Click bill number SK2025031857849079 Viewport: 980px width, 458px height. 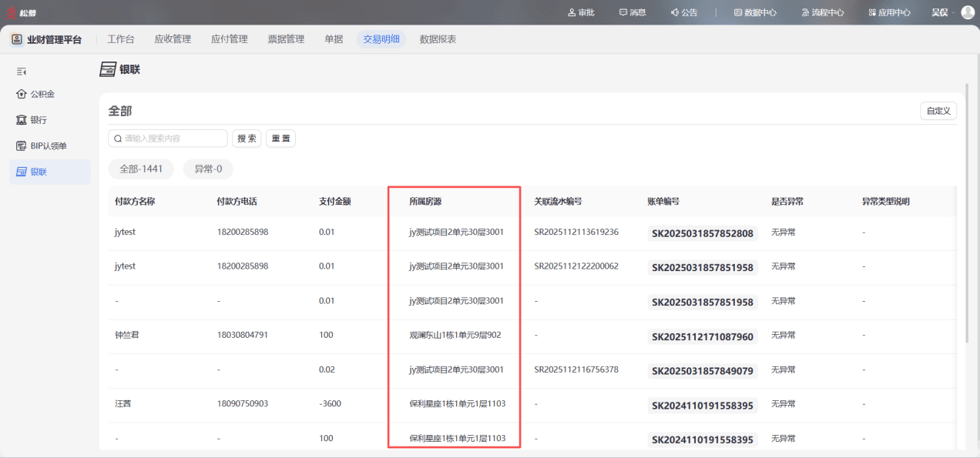coord(703,371)
